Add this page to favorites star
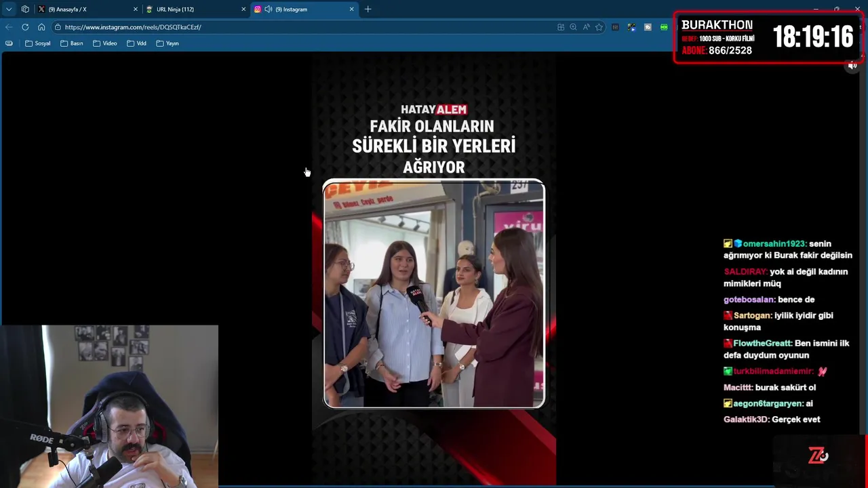Image resolution: width=868 pixels, height=488 pixels. click(599, 27)
